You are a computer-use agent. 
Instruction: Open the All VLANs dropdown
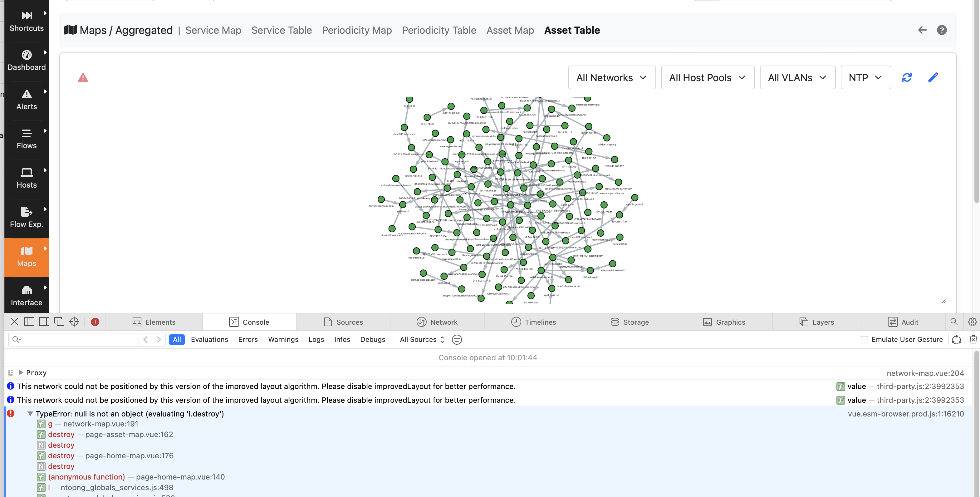(797, 78)
